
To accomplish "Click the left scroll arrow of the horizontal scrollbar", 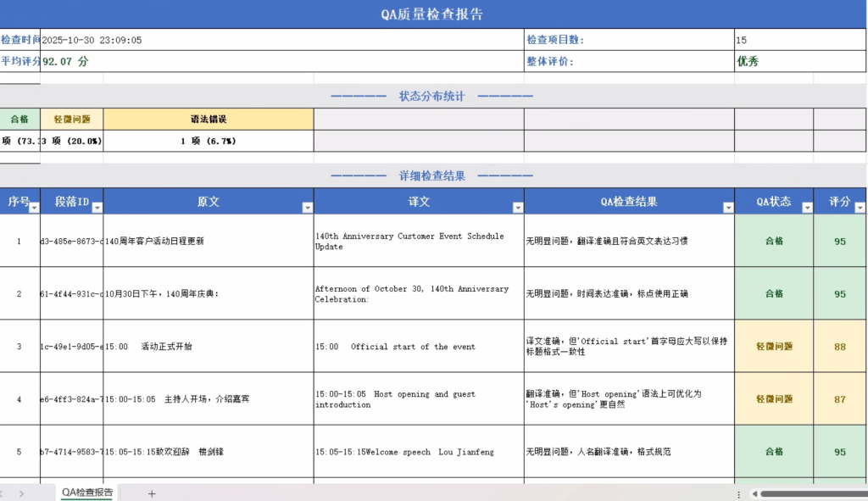I will (x=754, y=494).
